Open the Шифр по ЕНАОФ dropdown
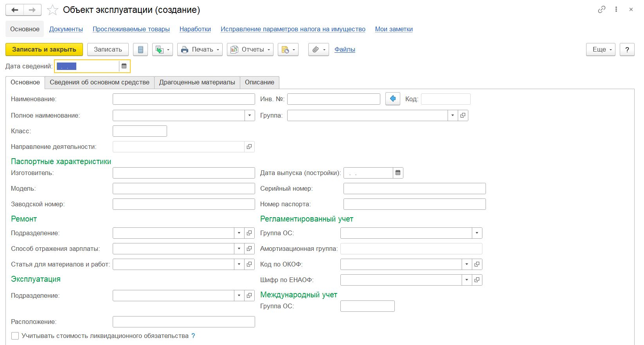The width and height of the screenshot is (644, 345). click(x=467, y=280)
